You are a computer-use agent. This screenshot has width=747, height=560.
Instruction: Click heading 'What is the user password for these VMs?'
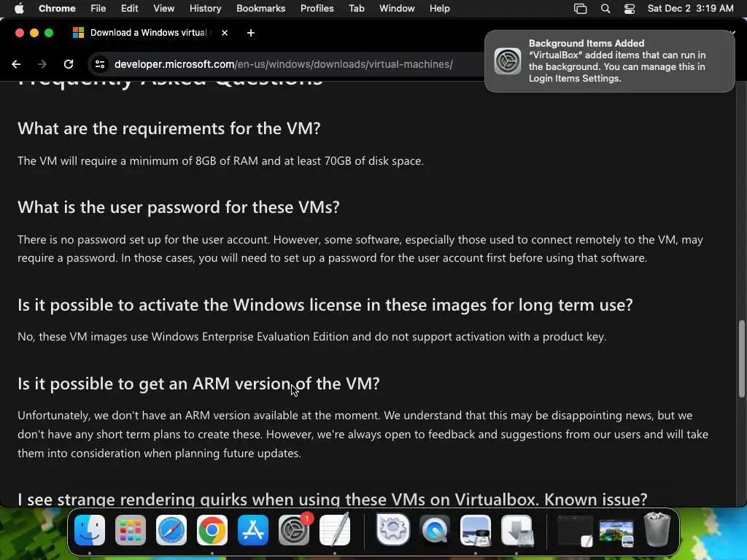coord(179,207)
